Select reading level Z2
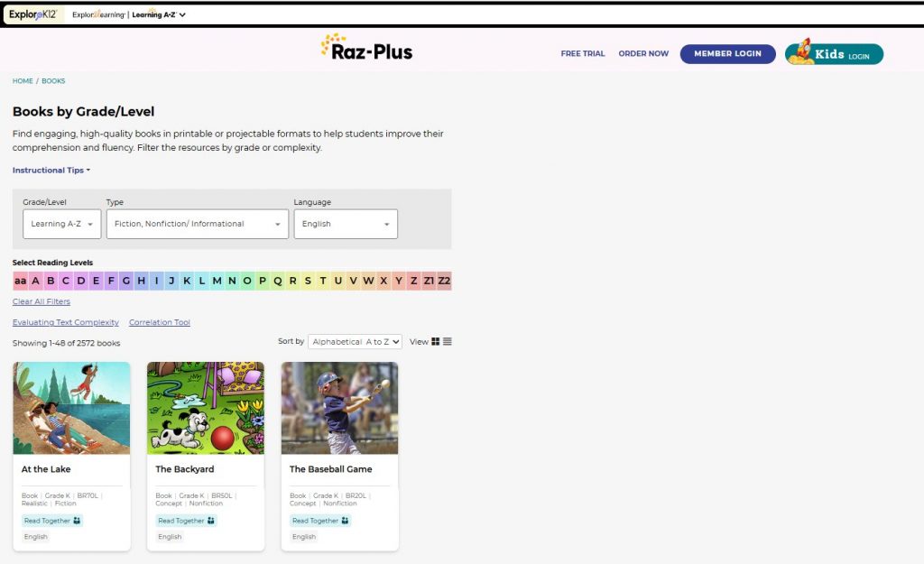The width and height of the screenshot is (924, 564). coord(444,282)
